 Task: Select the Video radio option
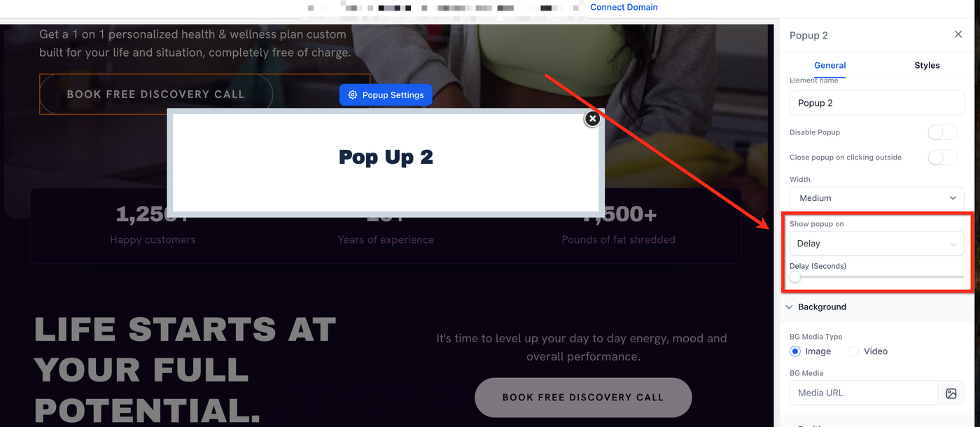853,351
